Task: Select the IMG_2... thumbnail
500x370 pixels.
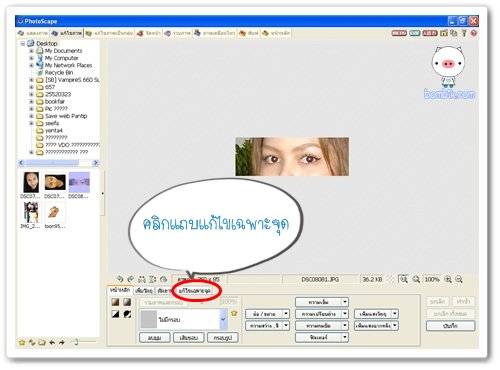Action: click(31, 215)
